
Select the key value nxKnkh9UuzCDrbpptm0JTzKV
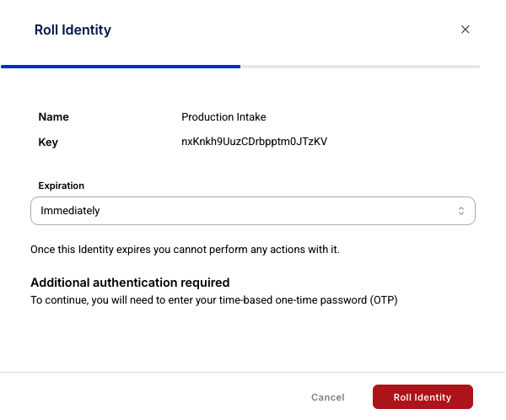point(255,142)
